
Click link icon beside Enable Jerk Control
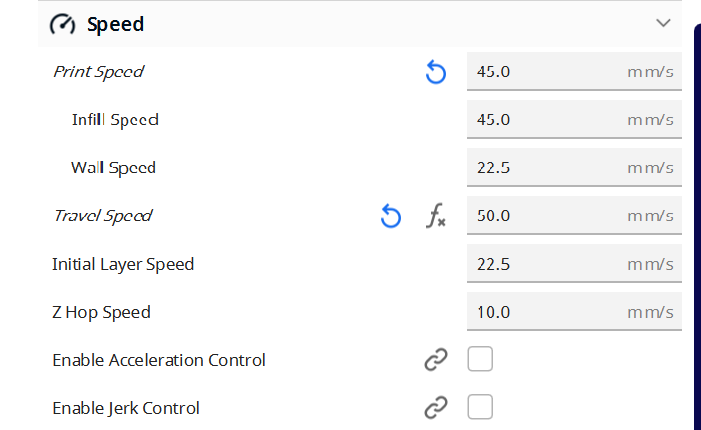pyautogui.click(x=436, y=408)
